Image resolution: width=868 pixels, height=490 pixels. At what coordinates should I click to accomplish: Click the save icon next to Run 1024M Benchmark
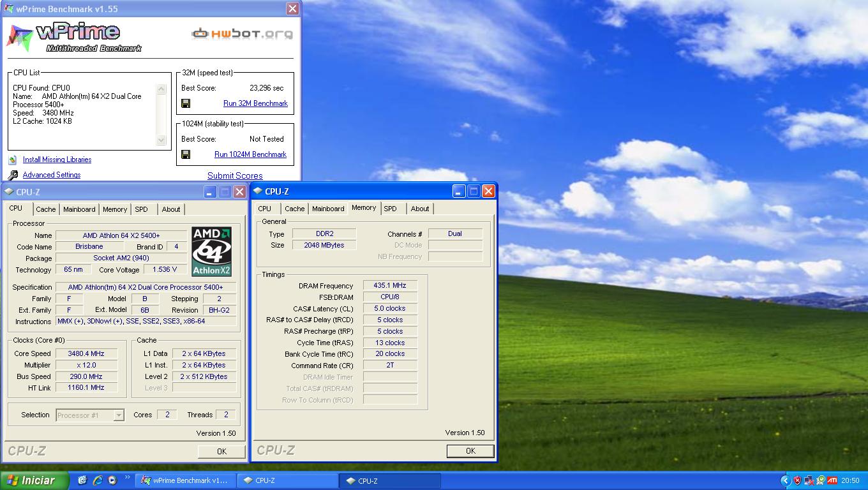(186, 154)
